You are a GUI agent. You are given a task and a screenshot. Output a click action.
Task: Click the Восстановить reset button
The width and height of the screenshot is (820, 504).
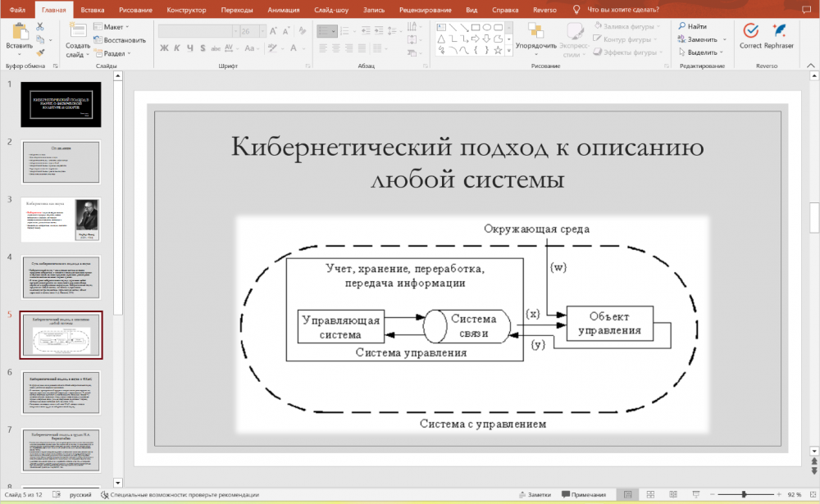point(120,40)
